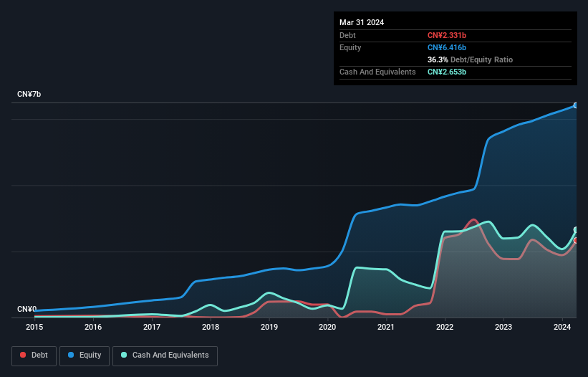This screenshot has height=377, width=588.
Task: Click the 2015 x-axis label
Action: [x=34, y=327]
